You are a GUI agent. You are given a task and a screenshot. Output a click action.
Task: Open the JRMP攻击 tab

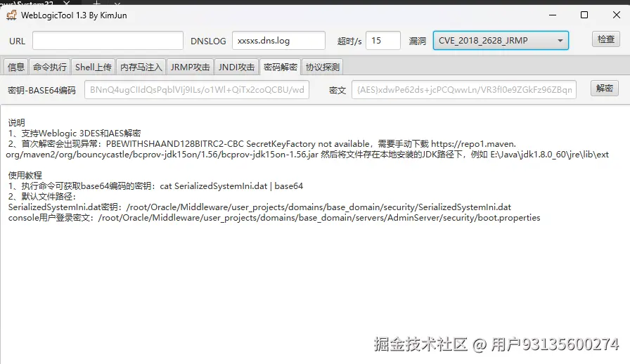pyautogui.click(x=190, y=67)
